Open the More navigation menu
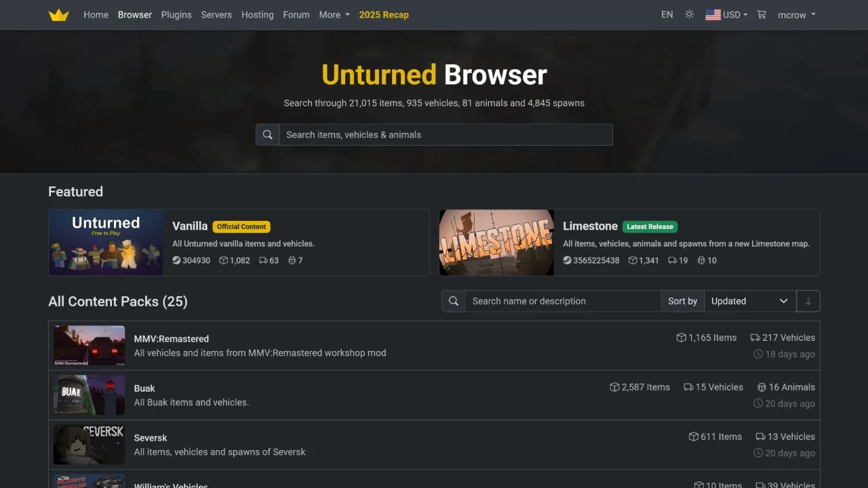The image size is (868, 488). 334,14
